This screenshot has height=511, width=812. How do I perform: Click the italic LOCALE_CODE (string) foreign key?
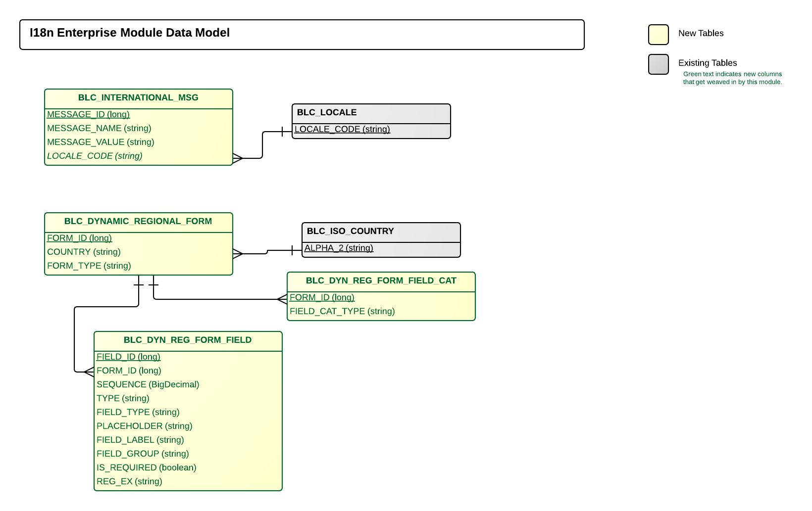tap(95, 156)
